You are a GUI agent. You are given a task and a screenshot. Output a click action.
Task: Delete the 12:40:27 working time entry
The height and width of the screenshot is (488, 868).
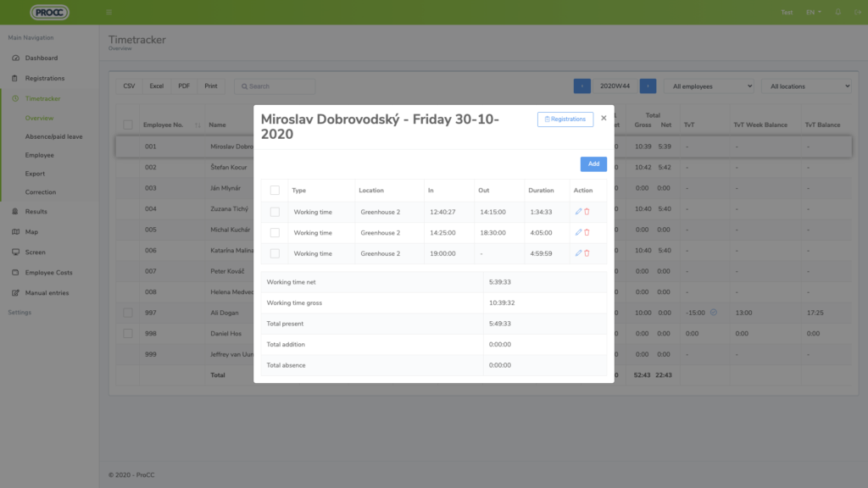[587, 212]
